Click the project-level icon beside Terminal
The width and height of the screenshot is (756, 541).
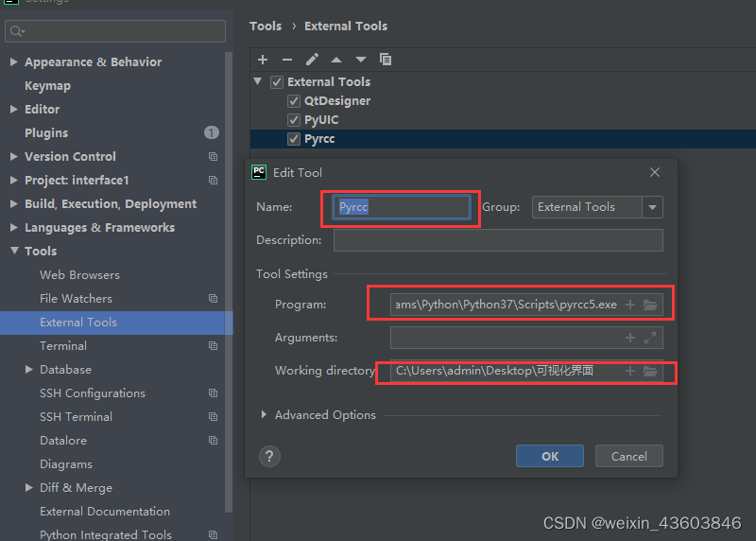tap(214, 345)
